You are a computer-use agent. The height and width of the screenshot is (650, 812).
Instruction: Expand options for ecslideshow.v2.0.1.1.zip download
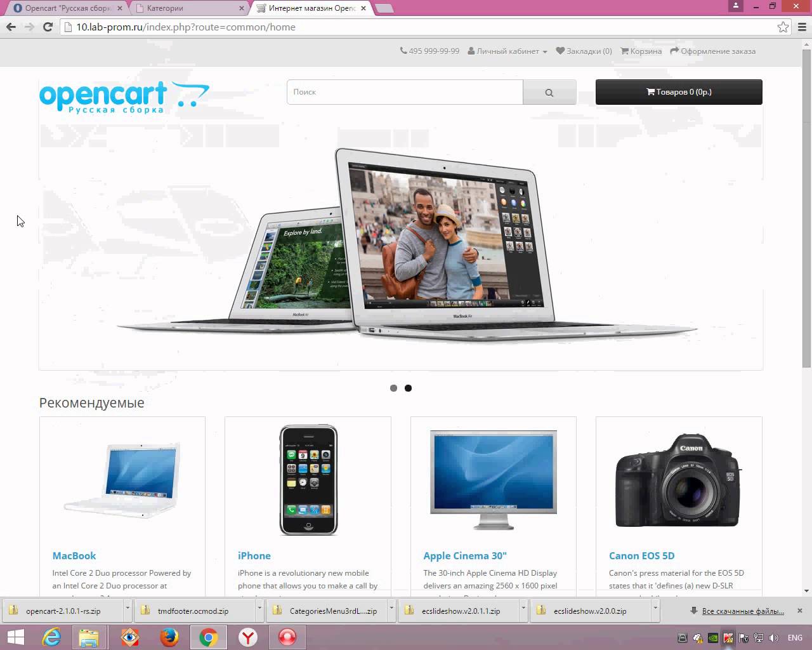[523, 607]
